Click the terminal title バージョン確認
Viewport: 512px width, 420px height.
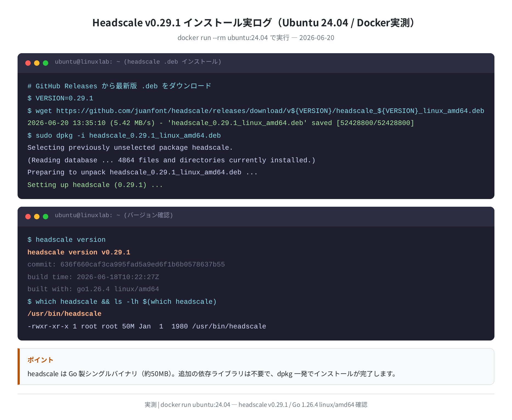[114, 215]
